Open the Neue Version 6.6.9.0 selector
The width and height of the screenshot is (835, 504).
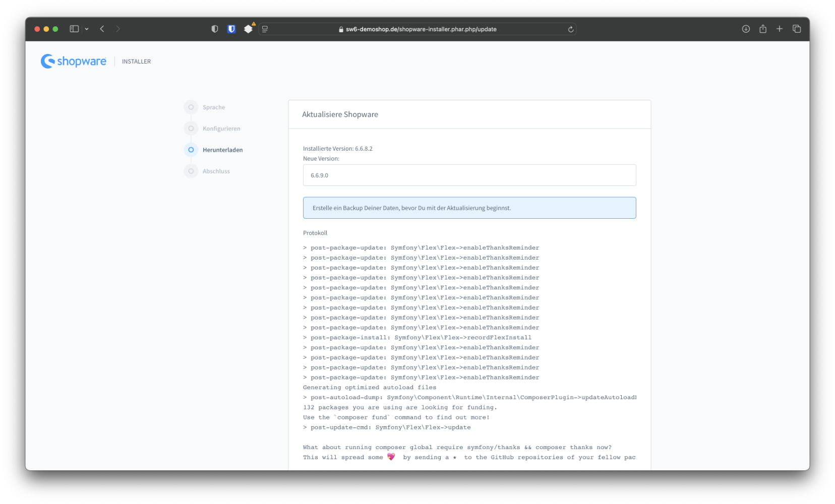click(469, 175)
